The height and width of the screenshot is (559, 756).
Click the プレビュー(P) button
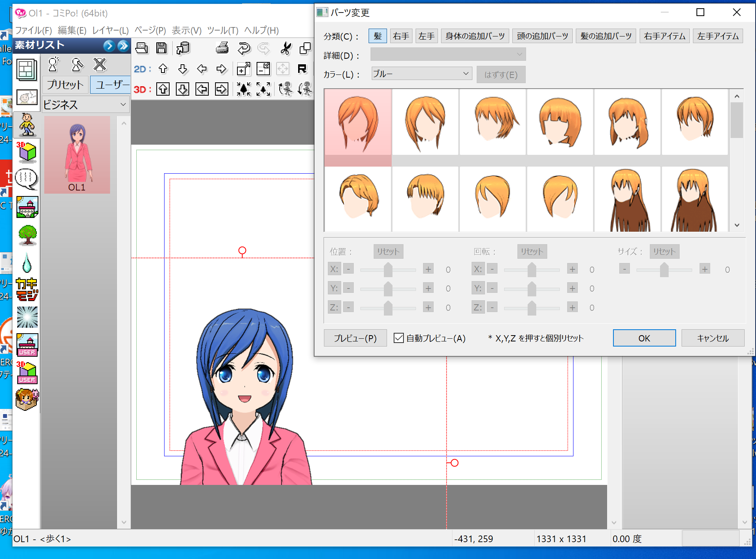click(x=355, y=338)
